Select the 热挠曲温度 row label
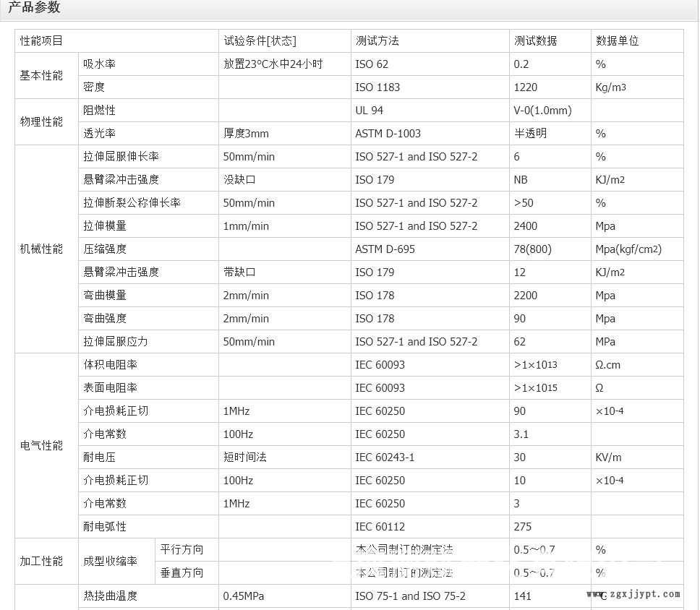The image size is (700, 610). (x=110, y=596)
